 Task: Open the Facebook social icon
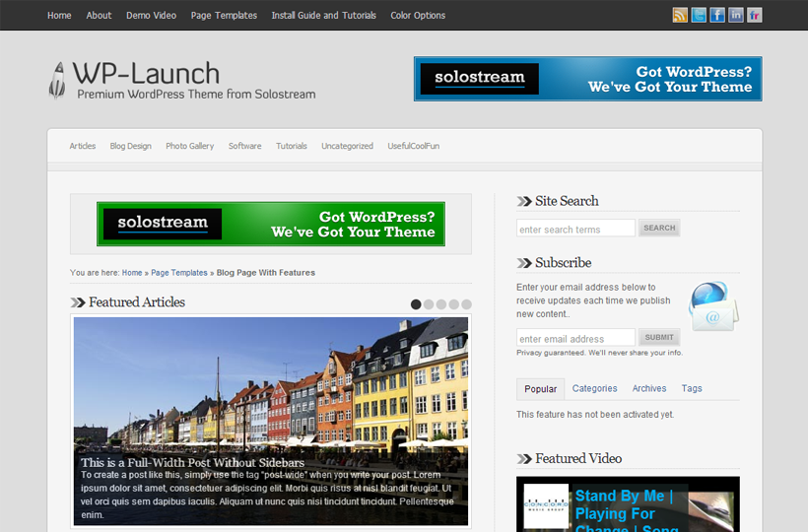[716, 15]
